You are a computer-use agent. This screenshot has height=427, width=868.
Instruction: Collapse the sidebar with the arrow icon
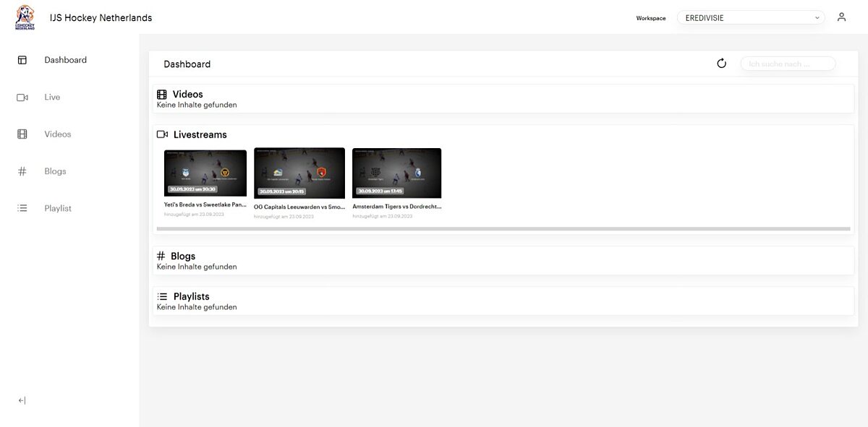tap(22, 400)
